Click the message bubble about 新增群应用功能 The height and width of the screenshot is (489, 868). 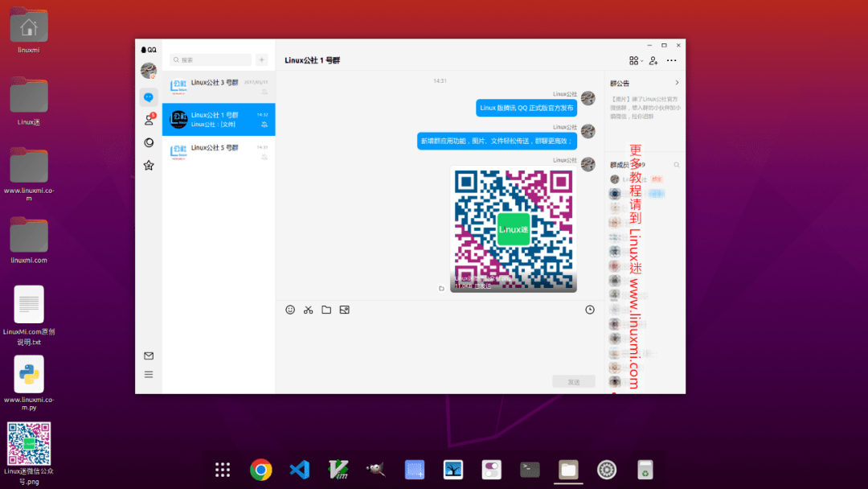[x=497, y=142]
